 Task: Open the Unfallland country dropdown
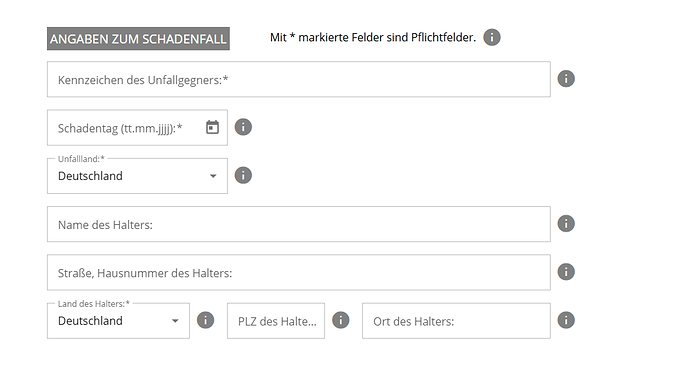137,176
